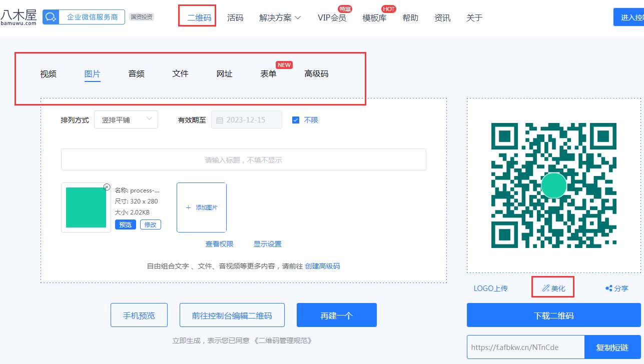Click the 复制短链 button
This screenshot has height=364, width=644.
(x=612, y=347)
